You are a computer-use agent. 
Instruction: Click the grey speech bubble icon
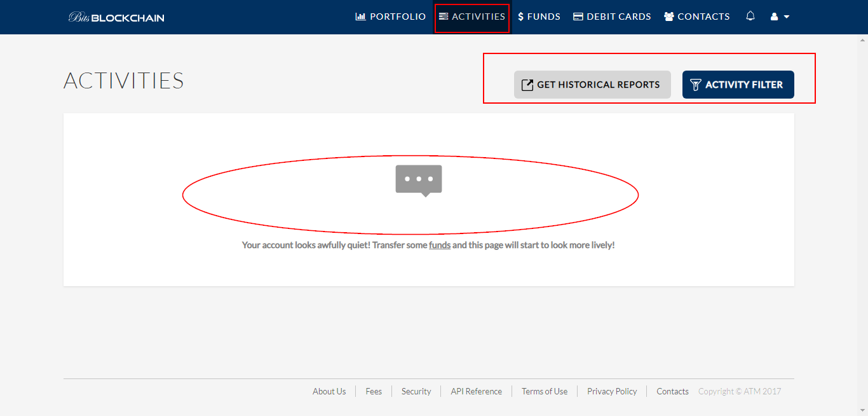[419, 181]
